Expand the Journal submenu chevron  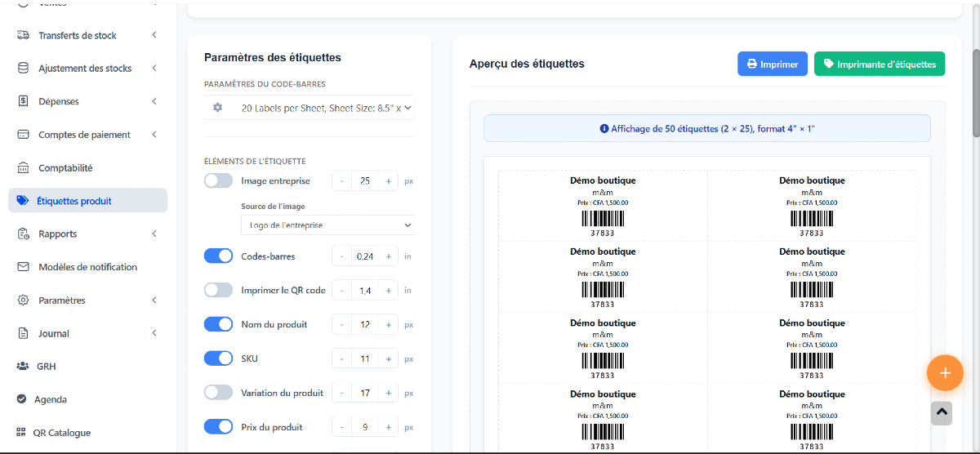pyautogui.click(x=154, y=333)
